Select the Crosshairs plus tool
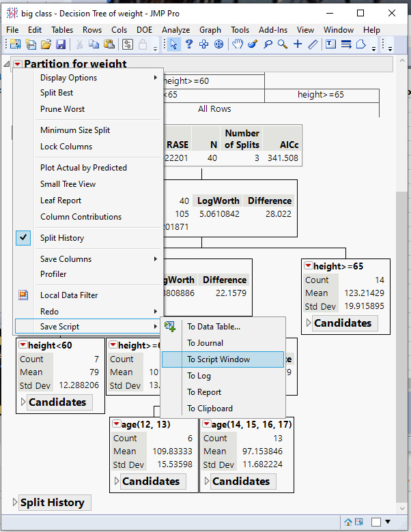Screen dimensions: 411x532 [298, 44]
